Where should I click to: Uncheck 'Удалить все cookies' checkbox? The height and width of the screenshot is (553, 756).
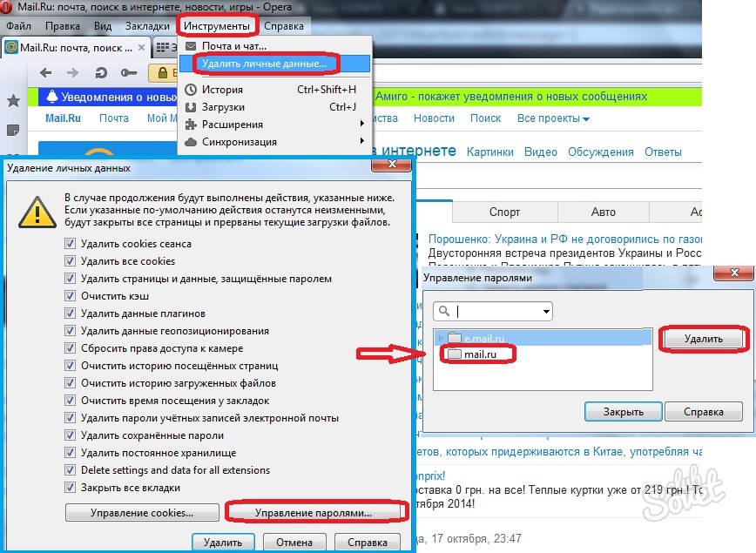pyautogui.click(x=71, y=261)
